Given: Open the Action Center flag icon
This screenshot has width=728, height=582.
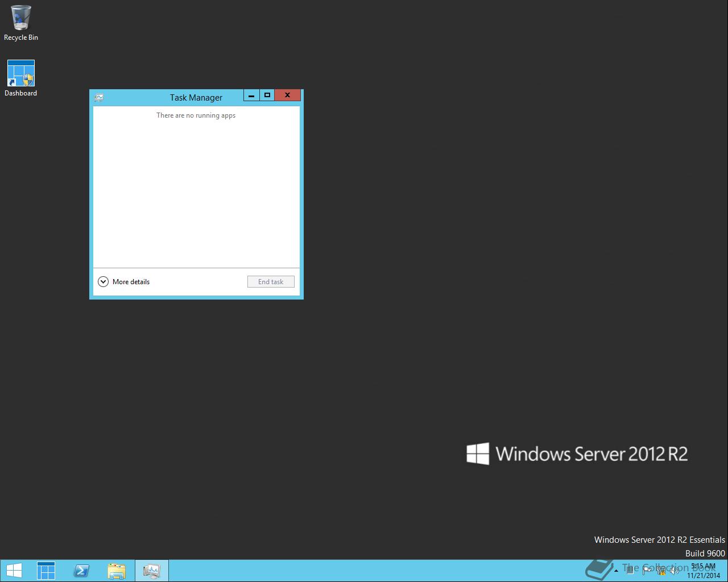Looking at the screenshot, I should pyautogui.click(x=647, y=571).
